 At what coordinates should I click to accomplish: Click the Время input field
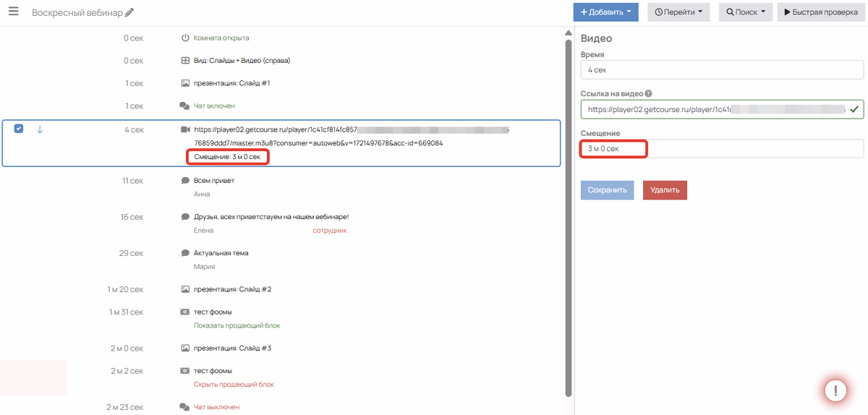(722, 69)
